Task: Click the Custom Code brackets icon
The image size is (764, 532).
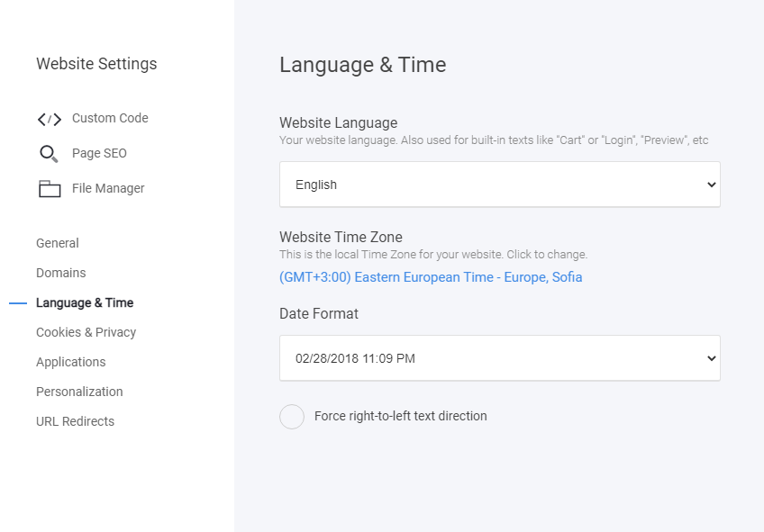Action: point(50,119)
